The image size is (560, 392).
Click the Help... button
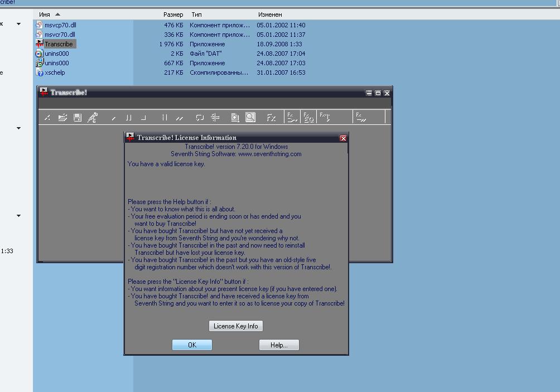(279, 345)
